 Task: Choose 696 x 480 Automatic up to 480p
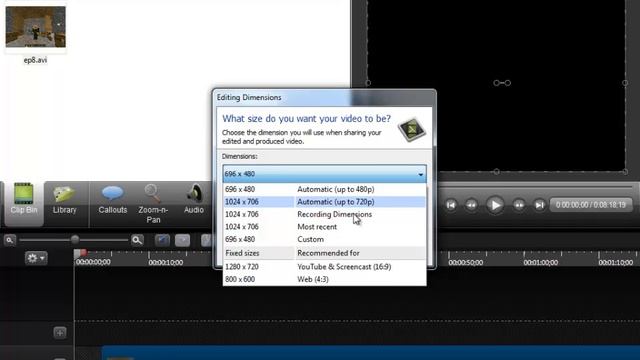(324, 189)
